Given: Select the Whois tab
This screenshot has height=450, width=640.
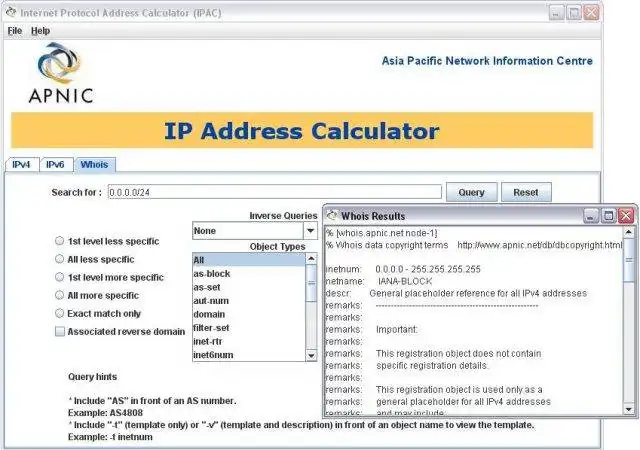Looking at the screenshot, I should tap(94, 165).
